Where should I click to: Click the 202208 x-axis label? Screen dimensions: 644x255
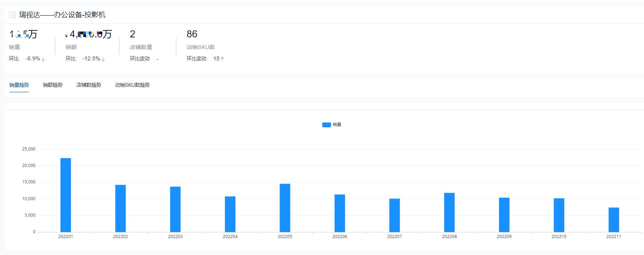pyautogui.click(x=449, y=237)
